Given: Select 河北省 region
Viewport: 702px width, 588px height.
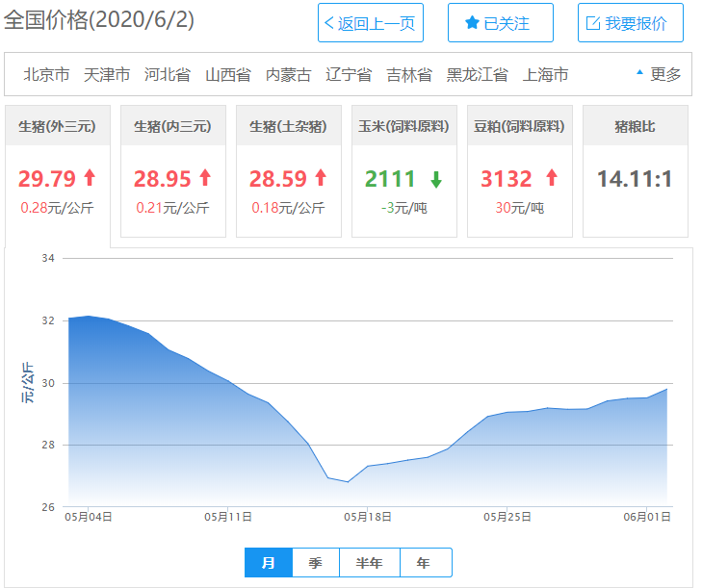Looking at the screenshot, I should (x=167, y=74).
